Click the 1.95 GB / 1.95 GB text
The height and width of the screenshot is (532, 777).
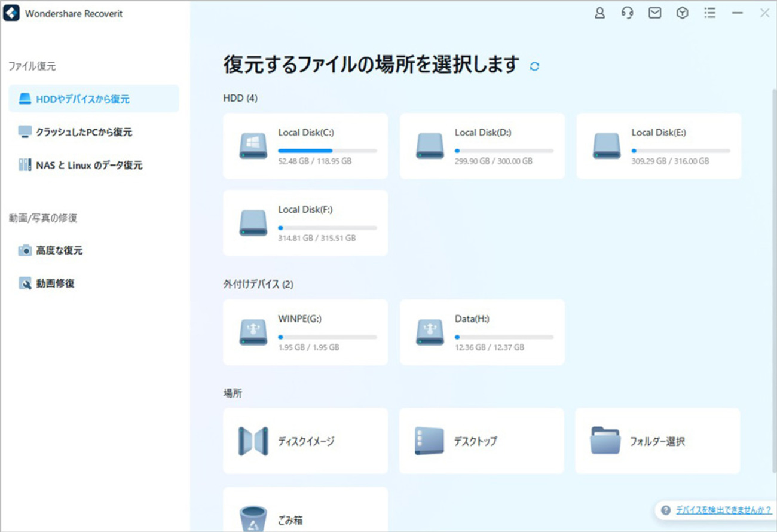click(x=308, y=347)
